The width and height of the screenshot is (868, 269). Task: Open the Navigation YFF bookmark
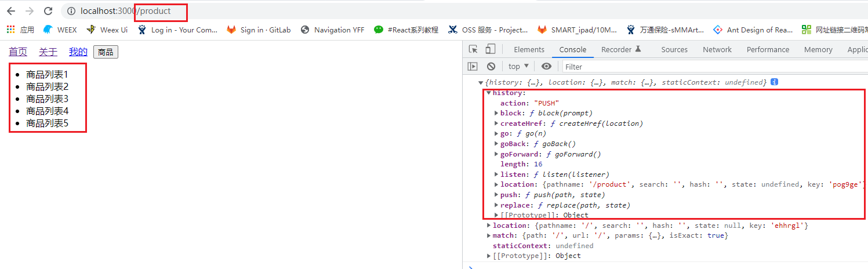[333, 30]
